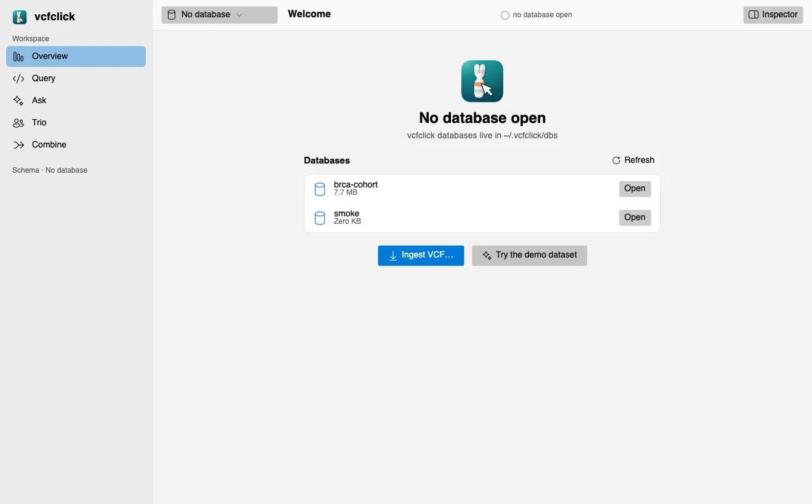Screen dimensions: 812x504
Task: Click the 7.7 MB size label
Action: pos(346,192)
